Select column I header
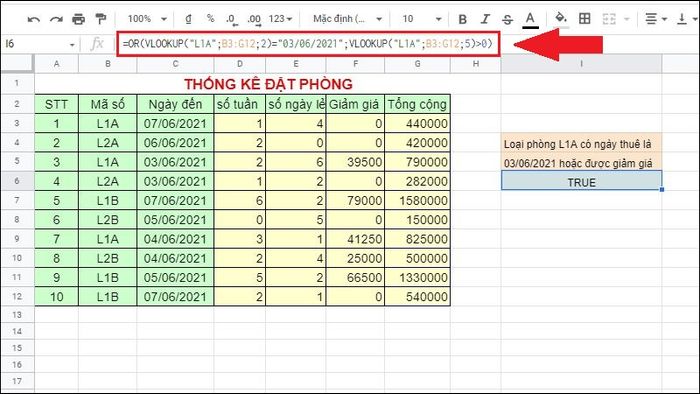Image resolution: width=700 pixels, height=394 pixels. pyautogui.click(x=581, y=64)
